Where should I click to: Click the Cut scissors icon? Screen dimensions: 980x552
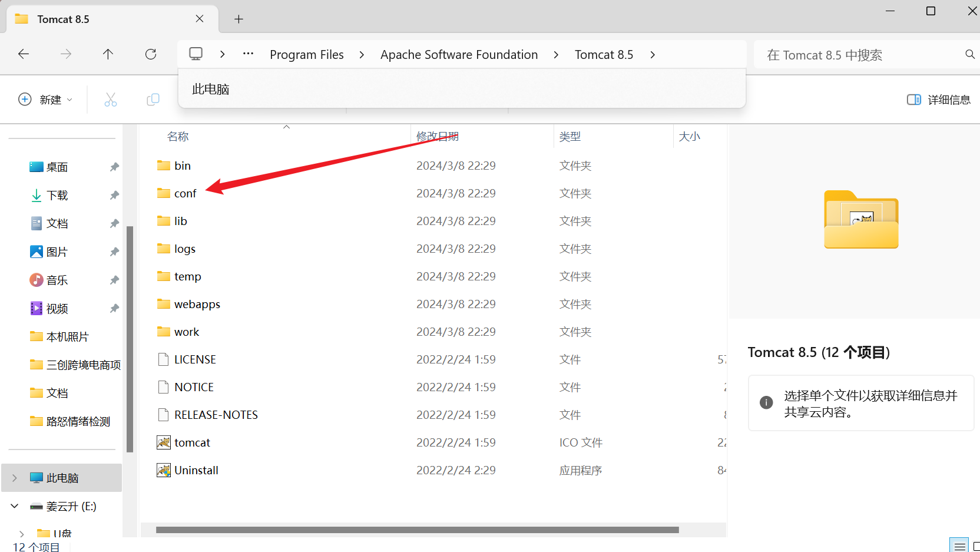tap(111, 100)
